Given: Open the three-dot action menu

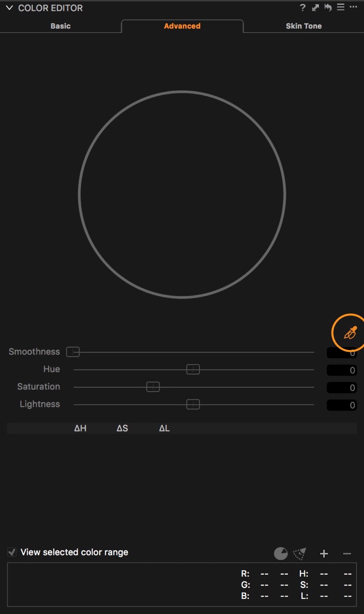Looking at the screenshot, I should (x=353, y=7).
